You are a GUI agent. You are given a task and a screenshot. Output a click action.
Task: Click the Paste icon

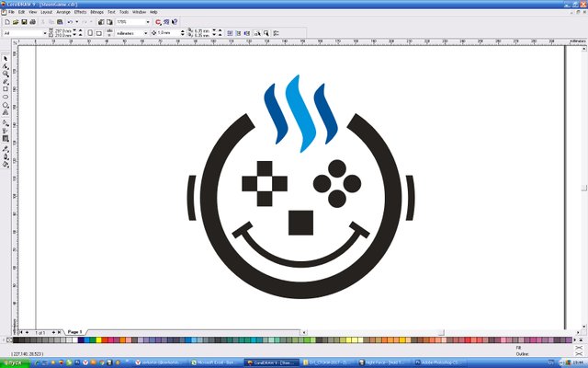60,22
